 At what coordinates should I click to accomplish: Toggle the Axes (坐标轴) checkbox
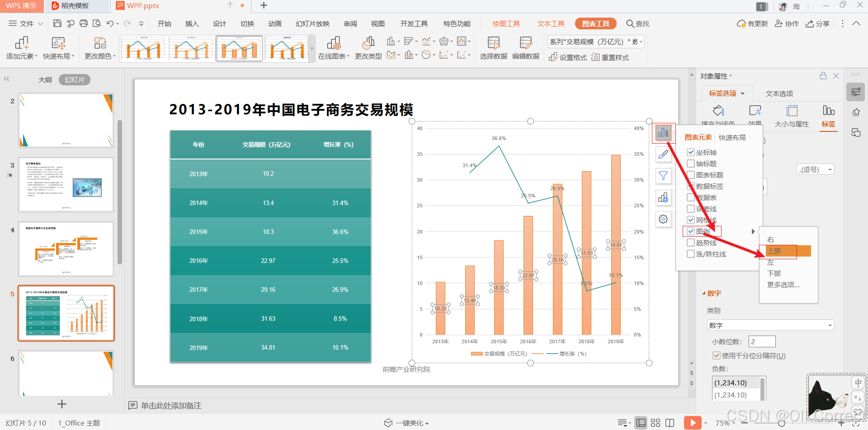pos(691,152)
